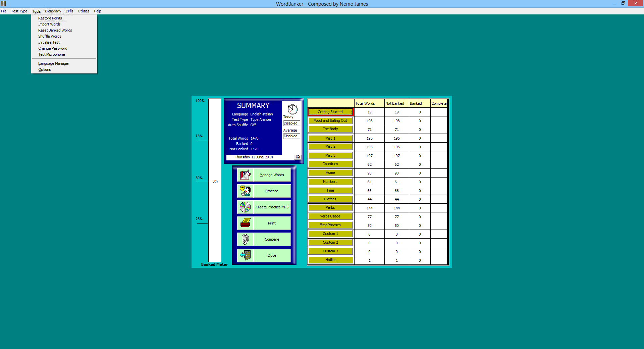Screen dimensions: 644x349
Task: Open the Drills menu
Action: pos(69,11)
